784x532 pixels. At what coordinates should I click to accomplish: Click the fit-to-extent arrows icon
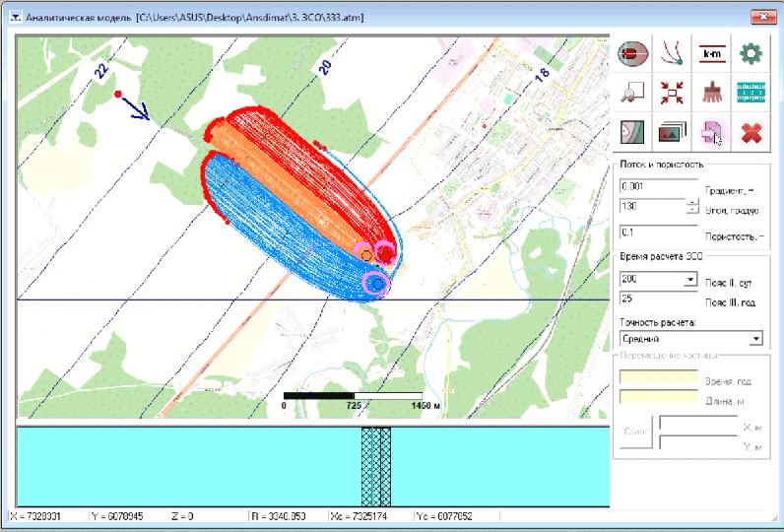point(673,94)
